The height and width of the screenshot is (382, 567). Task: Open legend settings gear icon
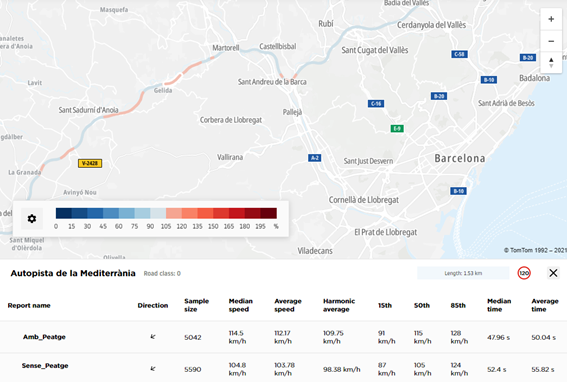click(x=32, y=218)
